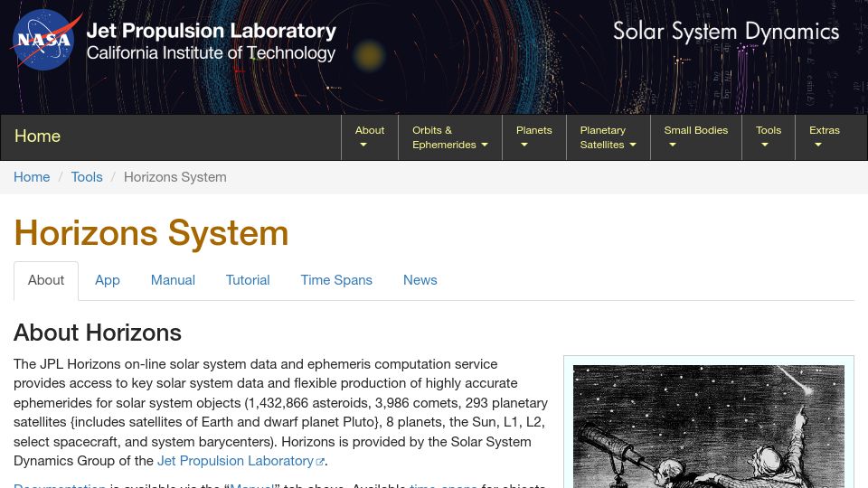Viewport: 868px width, 488px height.
Task: Switch to the App tab
Action: point(108,280)
